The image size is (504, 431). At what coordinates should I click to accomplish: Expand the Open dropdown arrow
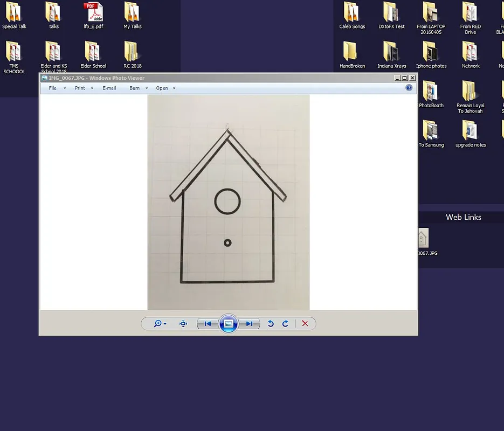click(174, 88)
